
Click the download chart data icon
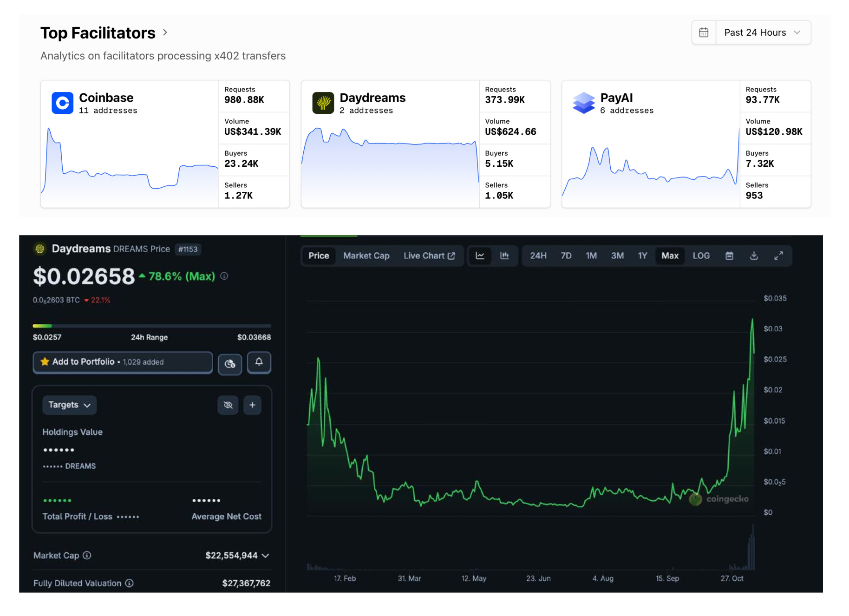click(x=754, y=256)
